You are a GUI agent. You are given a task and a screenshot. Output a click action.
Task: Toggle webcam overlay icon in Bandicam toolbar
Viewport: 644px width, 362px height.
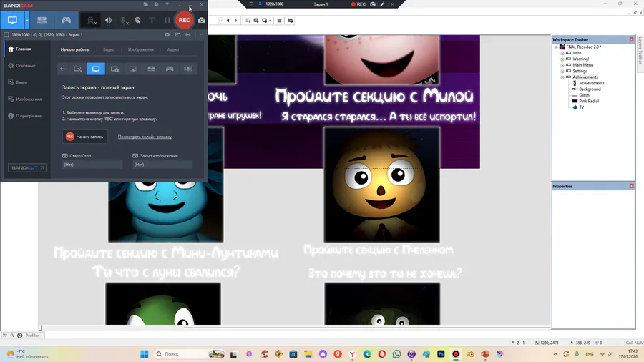point(91,20)
